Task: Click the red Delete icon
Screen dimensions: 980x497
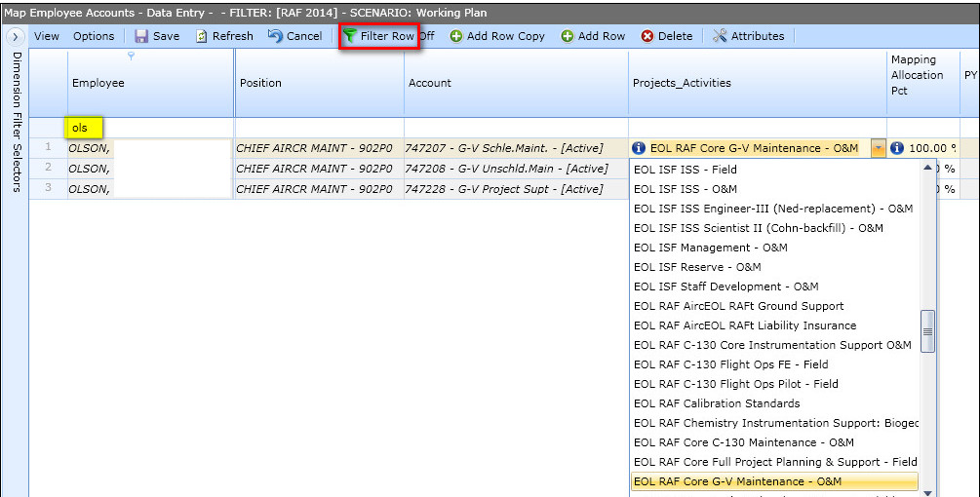Action: pyautogui.click(x=647, y=36)
